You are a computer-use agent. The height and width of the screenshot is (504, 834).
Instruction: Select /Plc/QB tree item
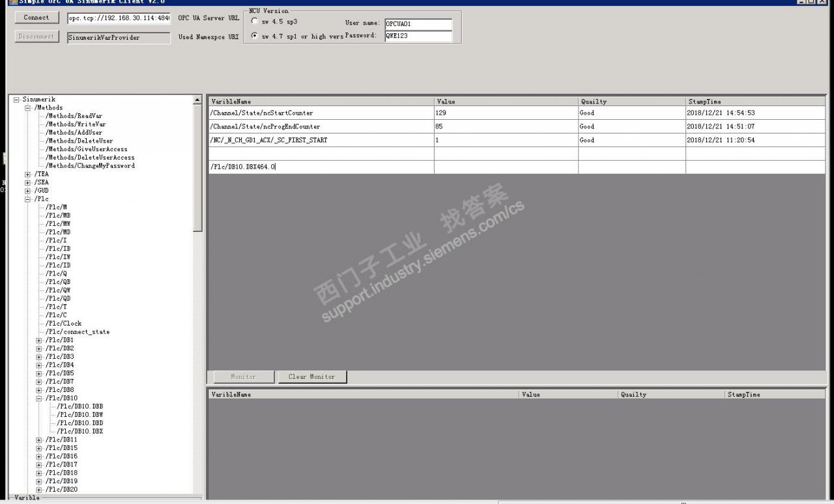pyautogui.click(x=58, y=282)
